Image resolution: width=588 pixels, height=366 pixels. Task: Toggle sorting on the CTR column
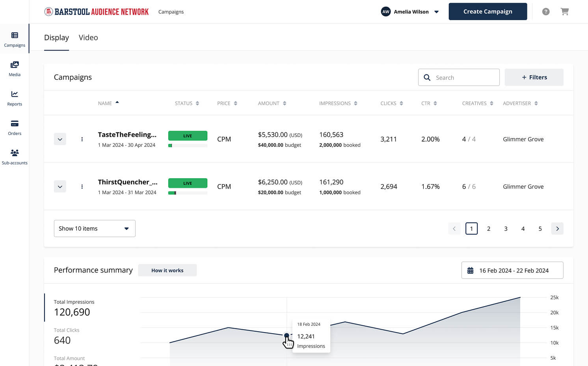coord(429,103)
